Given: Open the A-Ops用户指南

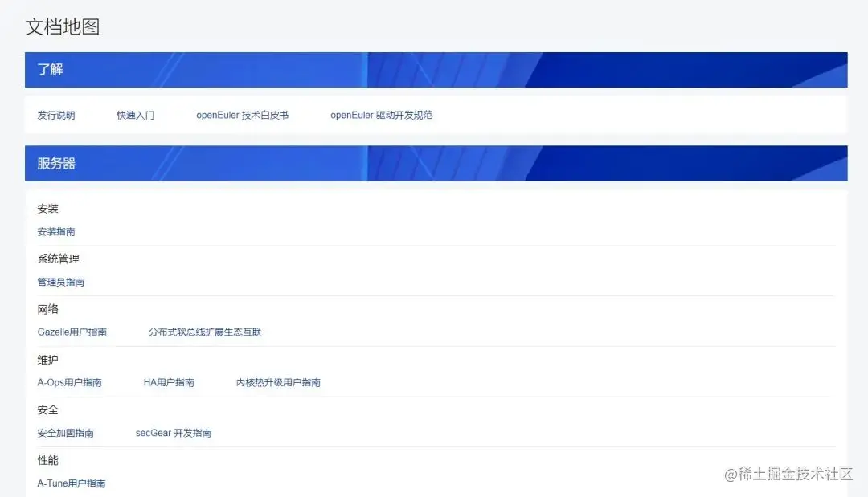Looking at the screenshot, I should pos(69,382).
